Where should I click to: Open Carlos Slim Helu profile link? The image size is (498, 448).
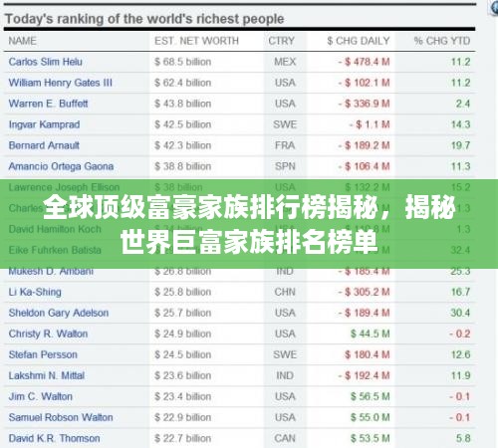point(46,62)
